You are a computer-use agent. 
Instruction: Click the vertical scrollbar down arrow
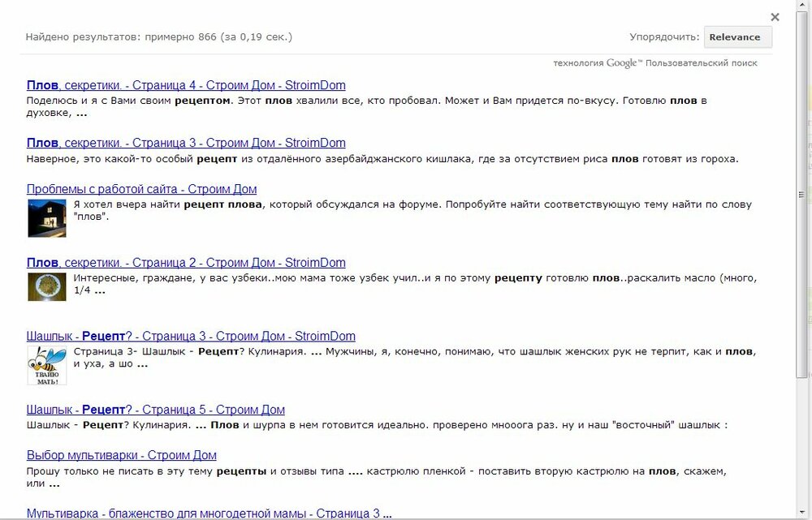point(802,514)
